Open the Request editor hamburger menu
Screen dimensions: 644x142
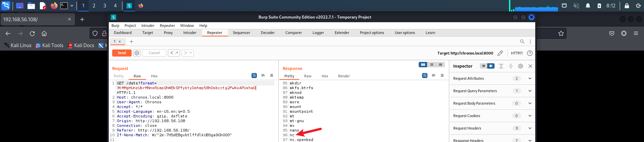[272, 75]
